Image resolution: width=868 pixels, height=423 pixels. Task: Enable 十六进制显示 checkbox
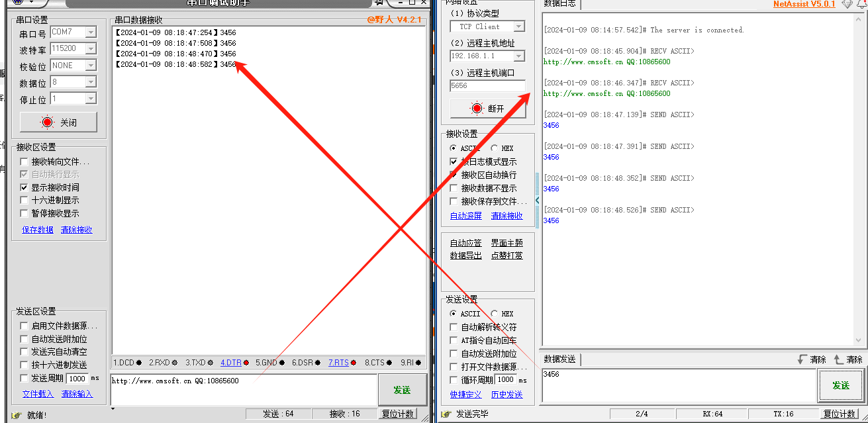pyautogui.click(x=24, y=201)
